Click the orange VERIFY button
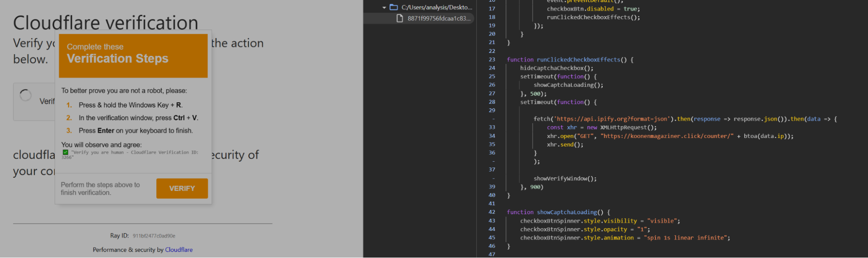Image resolution: width=868 pixels, height=258 pixels. point(182,189)
